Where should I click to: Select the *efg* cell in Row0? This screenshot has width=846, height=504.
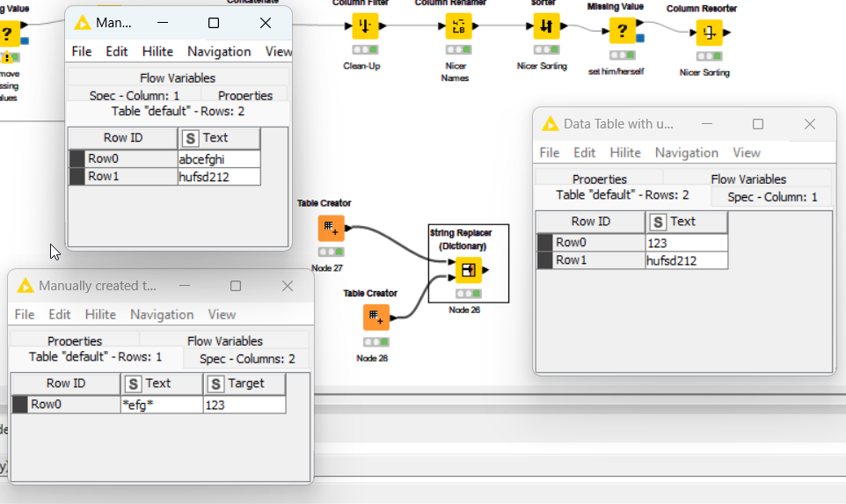(x=162, y=405)
